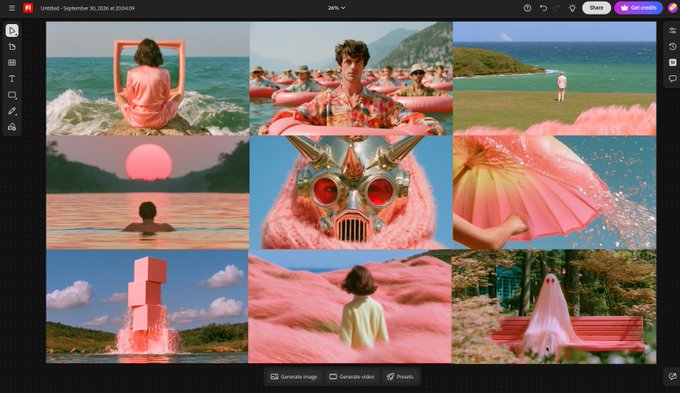This screenshot has width=680, height=393.
Task: Open the help circle icon
Action: (527, 8)
